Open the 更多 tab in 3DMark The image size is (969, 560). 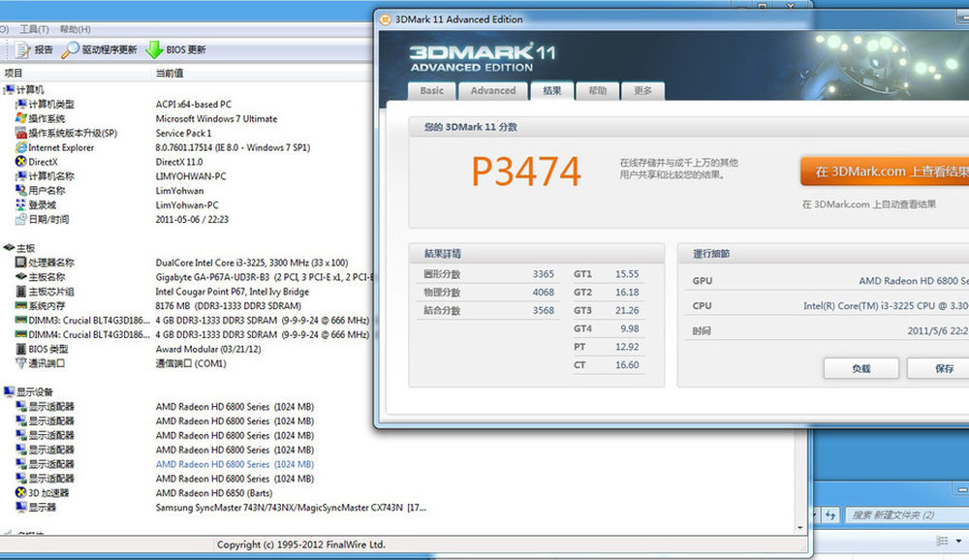tap(642, 91)
